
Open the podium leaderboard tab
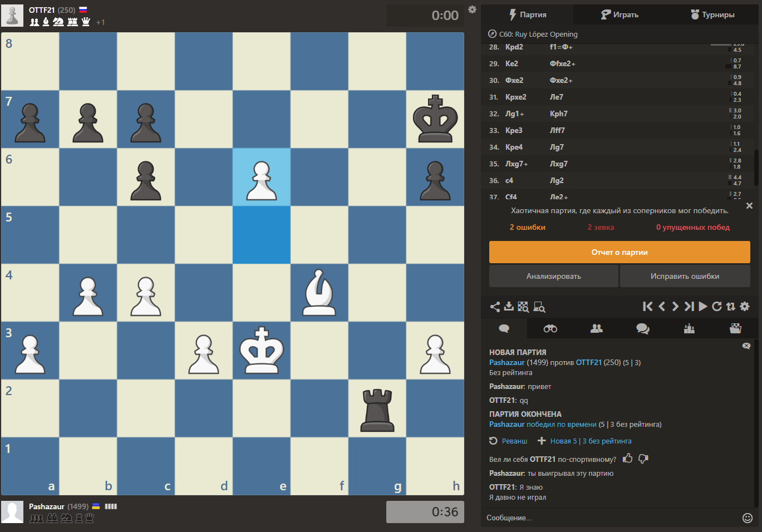click(x=689, y=328)
